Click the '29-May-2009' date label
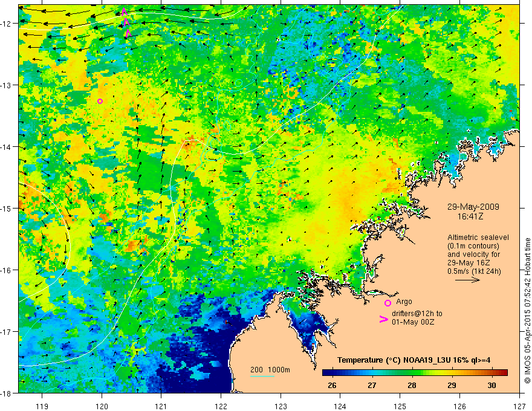This screenshot has height=411, width=532. (x=473, y=207)
